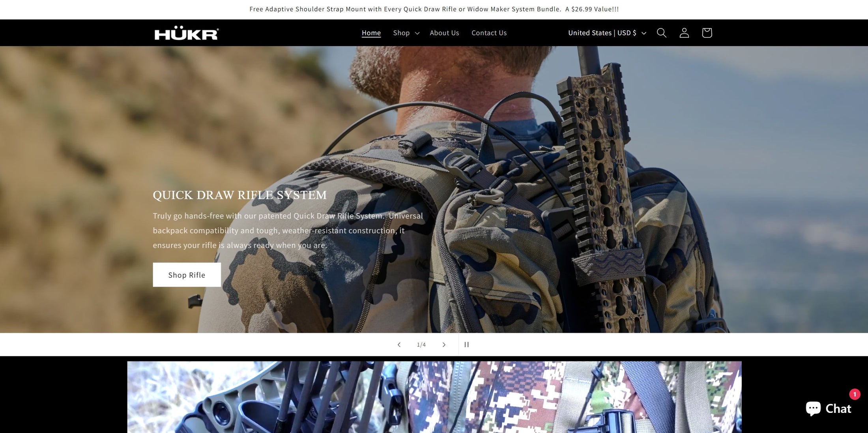The width and height of the screenshot is (868, 433).
Task: Pause the slideshow autoplay
Action: click(x=466, y=345)
